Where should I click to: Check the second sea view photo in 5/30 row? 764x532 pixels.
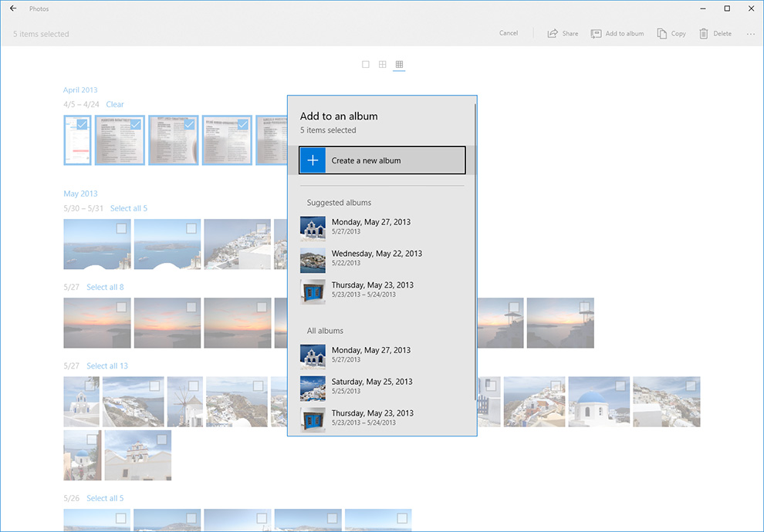pyautogui.click(x=191, y=228)
